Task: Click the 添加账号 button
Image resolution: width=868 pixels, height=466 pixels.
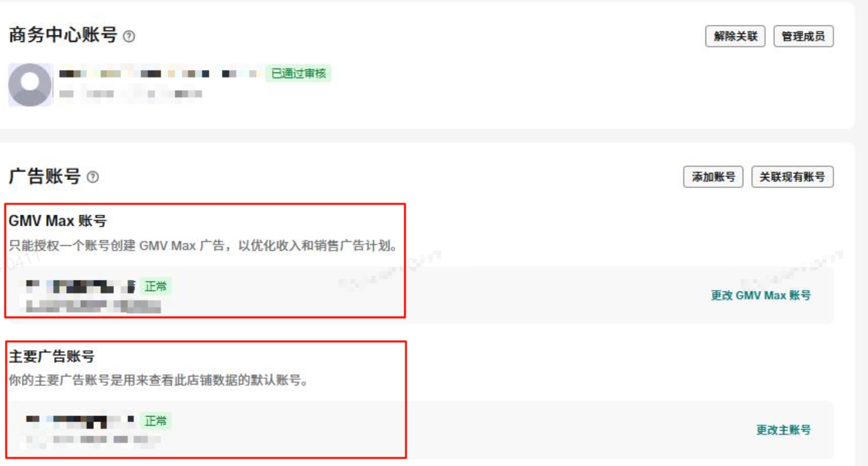Action: (x=713, y=177)
